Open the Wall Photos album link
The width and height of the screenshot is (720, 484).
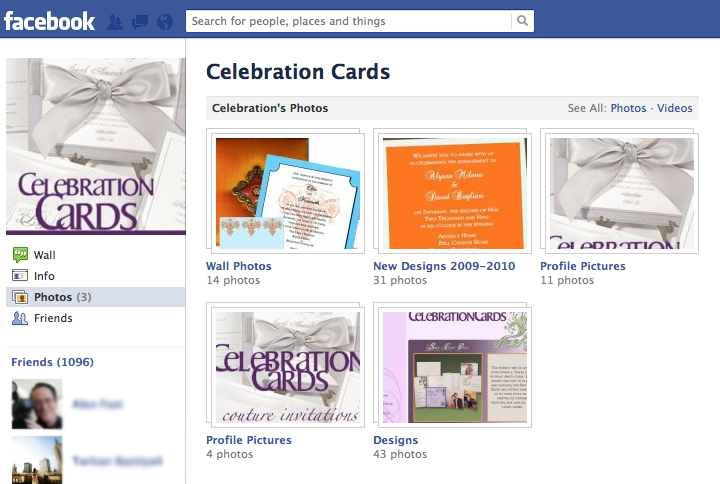(x=238, y=266)
